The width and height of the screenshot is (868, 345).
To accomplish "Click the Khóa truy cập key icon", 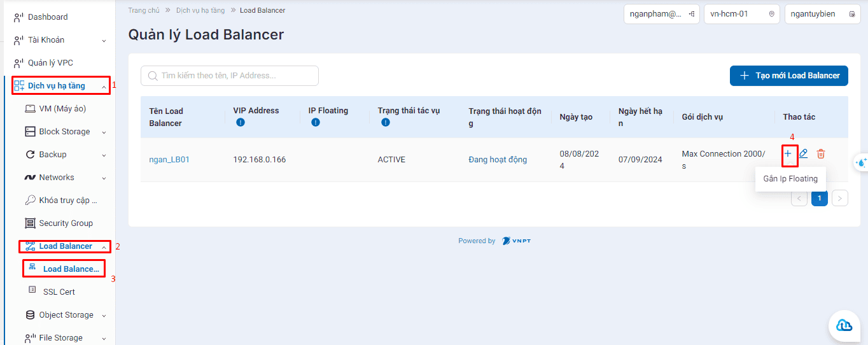I will pyautogui.click(x=30, y=201).
